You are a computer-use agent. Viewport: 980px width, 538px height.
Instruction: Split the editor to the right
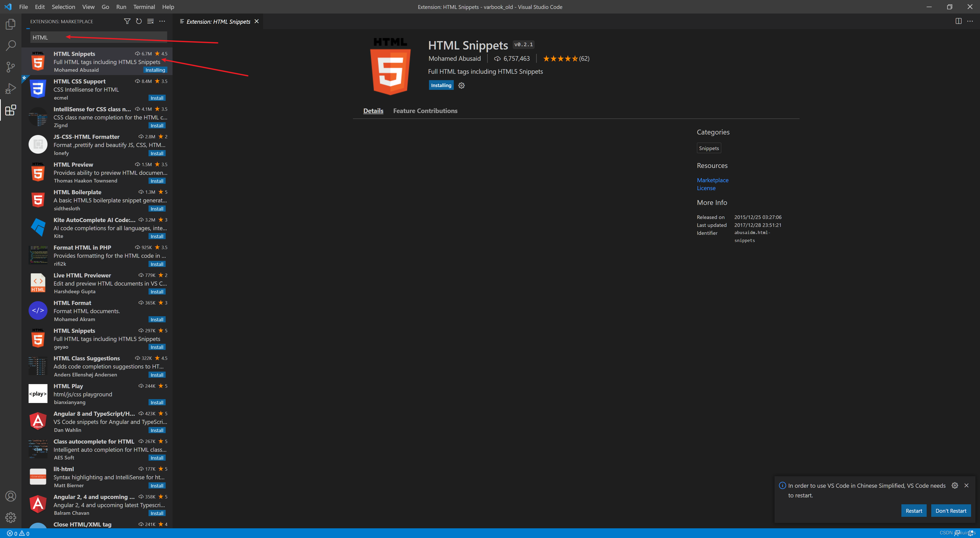click(x=958, y=21)
